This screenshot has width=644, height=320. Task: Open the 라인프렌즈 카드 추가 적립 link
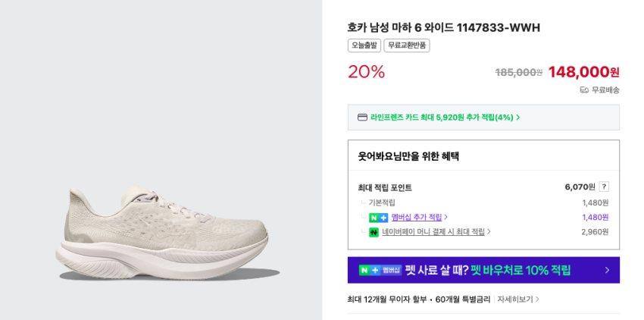[442, 118]
